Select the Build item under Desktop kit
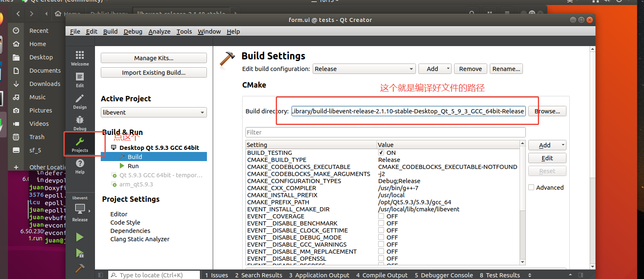The height and width of the screenshot is (279, 644). pyautogui.click(x=154, y=157)
